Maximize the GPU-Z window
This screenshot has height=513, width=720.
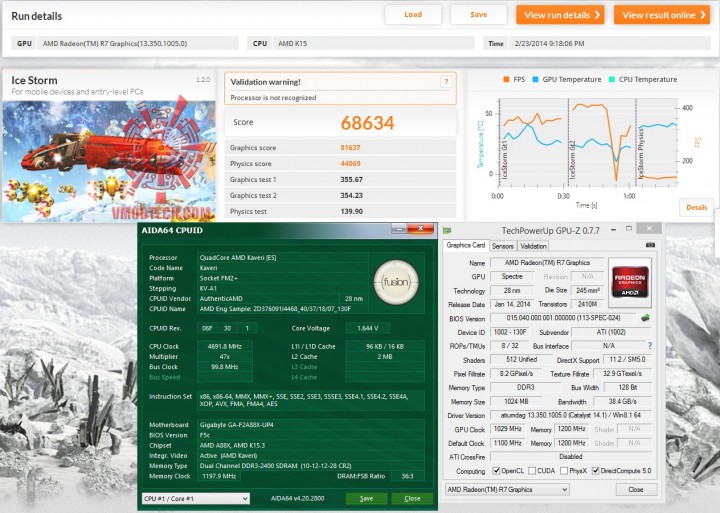pyautogui.click(x=629, y=229)
